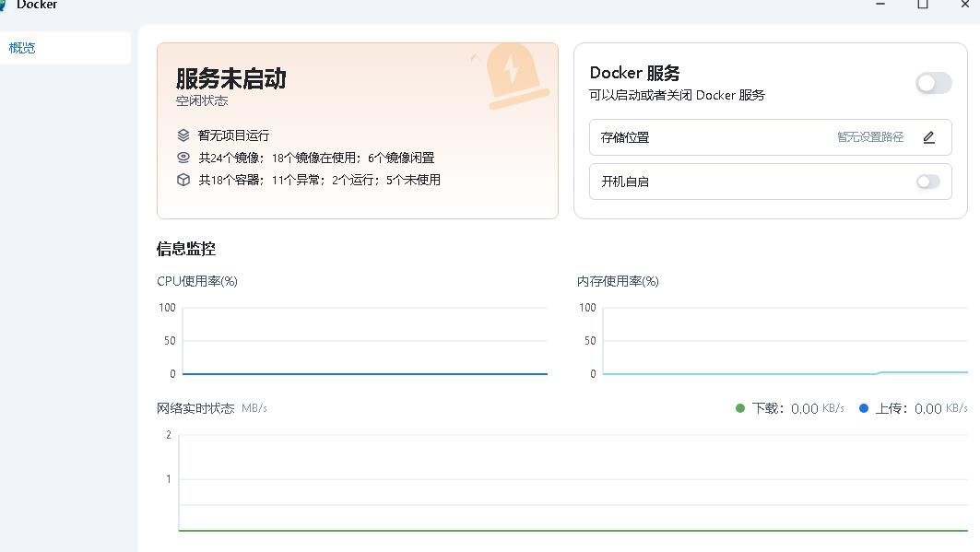Screen dimensions: 980x552
Task: Click the eye icon beside the image count
Action: [x=183, y=158]
